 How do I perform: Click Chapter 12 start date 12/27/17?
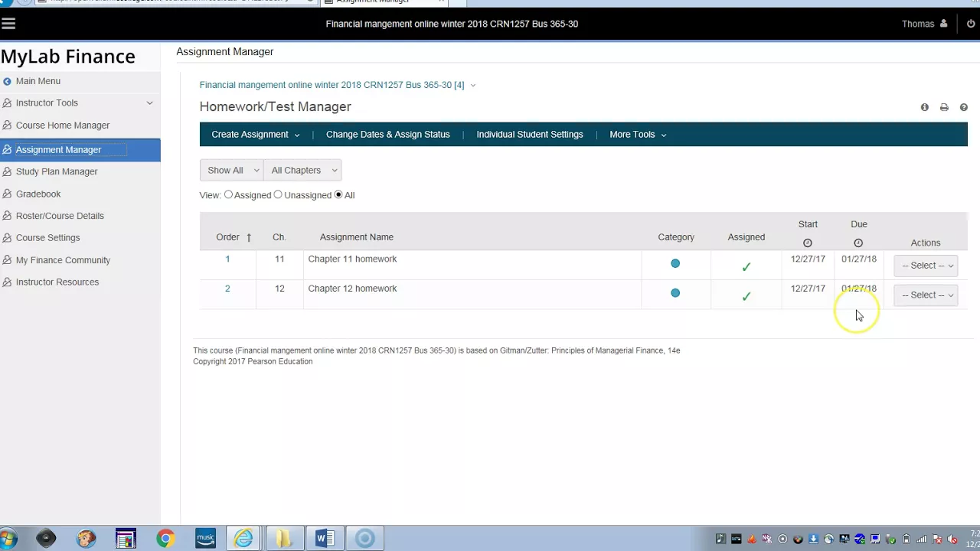click(x=808, y=289)
